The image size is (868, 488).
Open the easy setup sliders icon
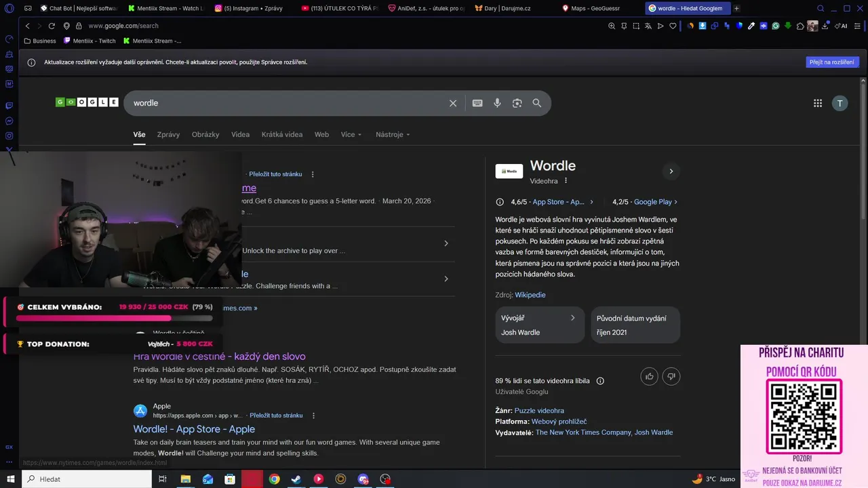click(x=856, y=26)
